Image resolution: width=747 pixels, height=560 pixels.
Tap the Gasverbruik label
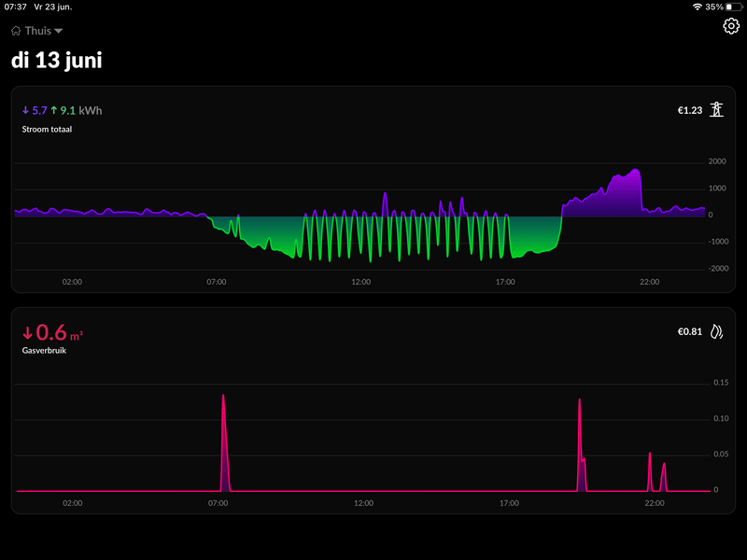[44, 351]
